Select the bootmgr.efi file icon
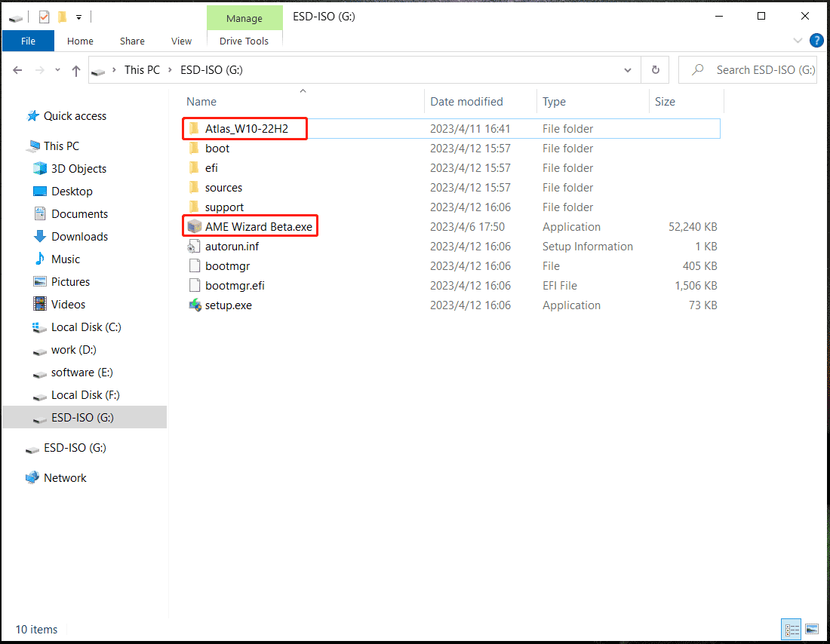Viewport: 830px width, 644px height. (194, 285)
